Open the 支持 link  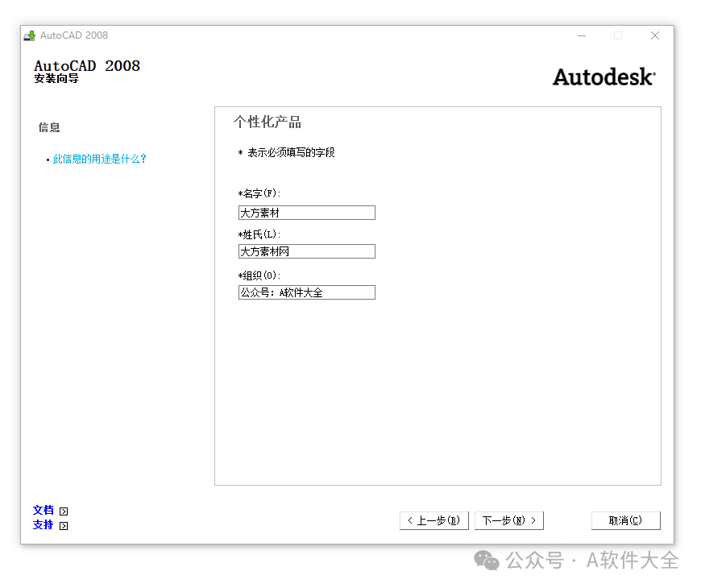43,525
